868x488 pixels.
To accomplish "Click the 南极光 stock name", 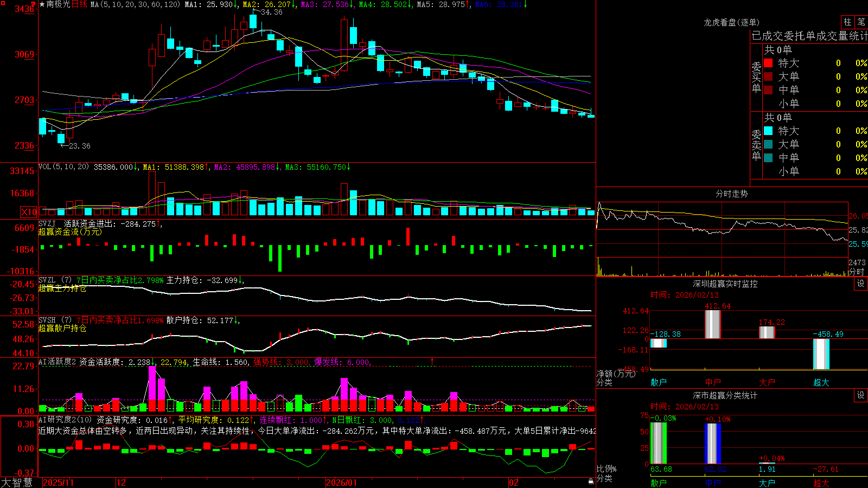I will point(59,4).
